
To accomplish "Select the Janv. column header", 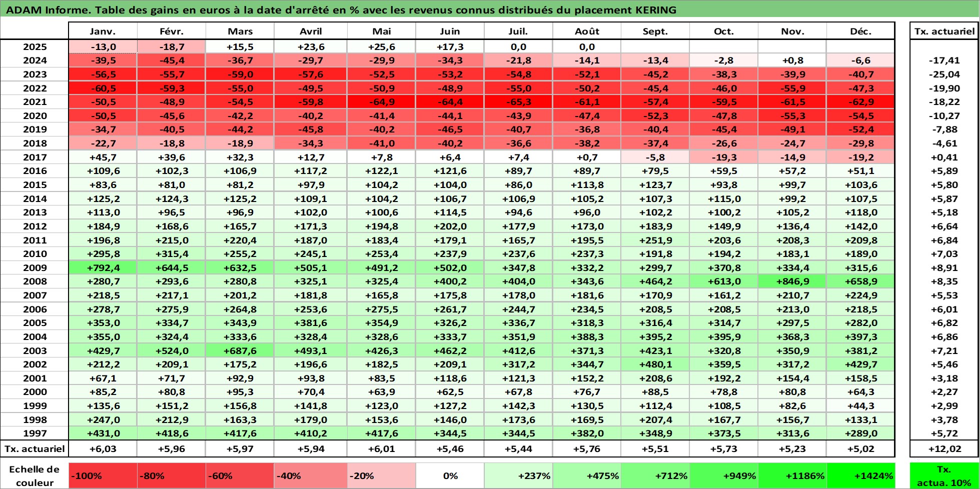I will click(x=103, y=31).
